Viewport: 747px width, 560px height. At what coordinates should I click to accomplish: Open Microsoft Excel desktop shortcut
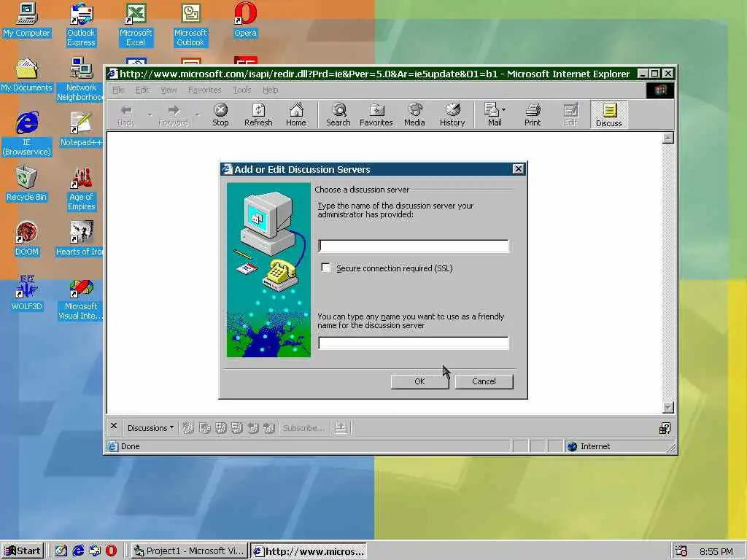click(135, 24)
